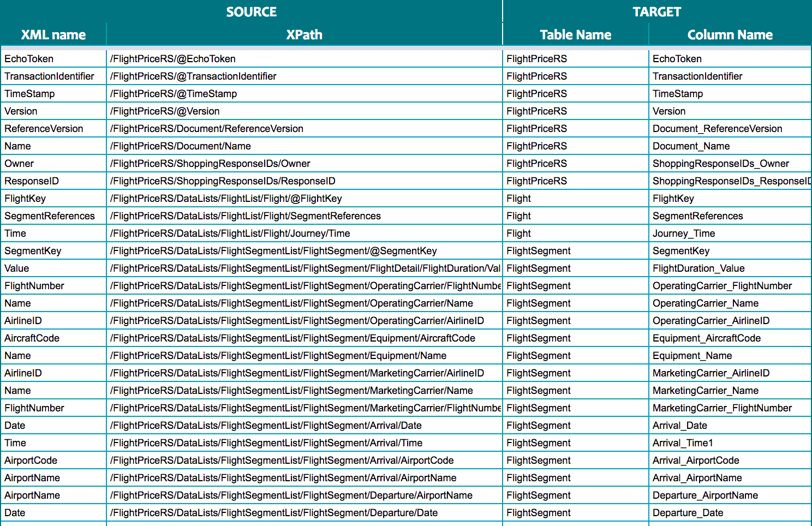This screenshot has height=526, width=812.
Task: Click the Equipment_AircraftCode column name cell
Action: click(730, 338)
